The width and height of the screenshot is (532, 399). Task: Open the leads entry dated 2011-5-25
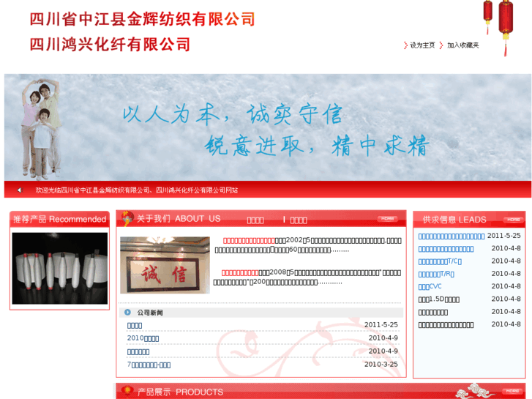(x=452, y=236)
